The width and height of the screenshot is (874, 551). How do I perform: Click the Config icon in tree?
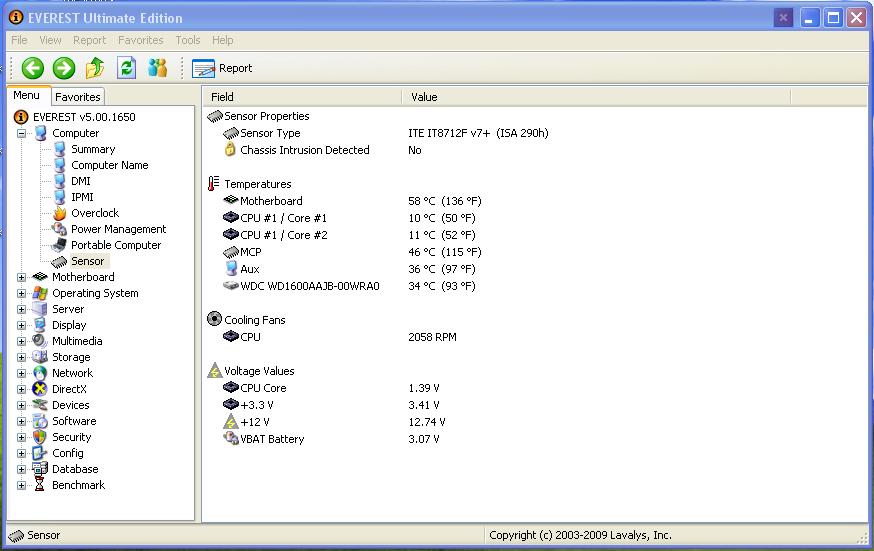[x=40, y=453]
